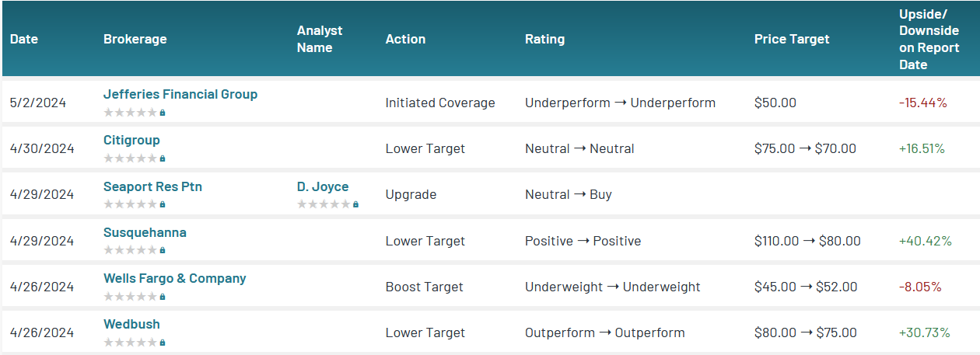Click lock icon beside D. Joyce stars
The image size is (980, 355).
click(355, 204)
